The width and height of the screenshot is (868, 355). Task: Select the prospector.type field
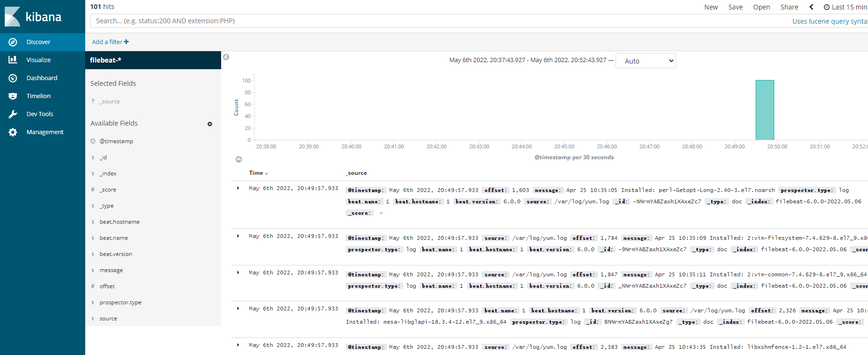pyautogui.click(x=120, y=302)
